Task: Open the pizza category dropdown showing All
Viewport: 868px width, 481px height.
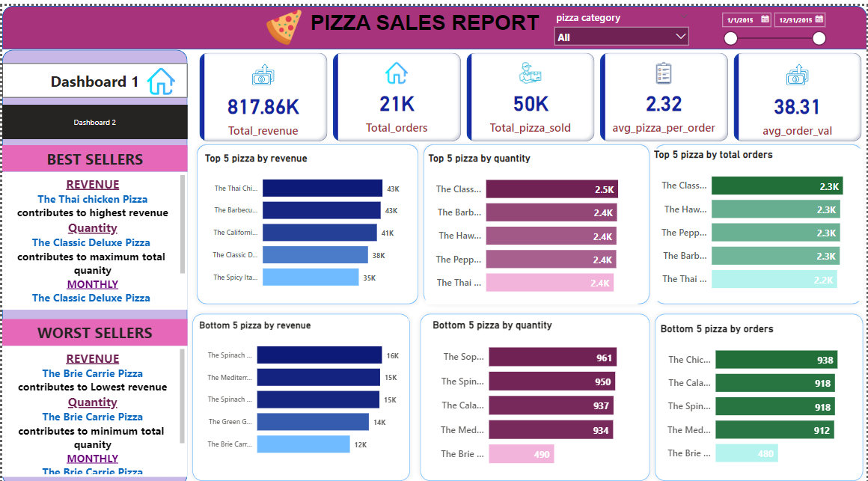Action: (x=681, y=36)
